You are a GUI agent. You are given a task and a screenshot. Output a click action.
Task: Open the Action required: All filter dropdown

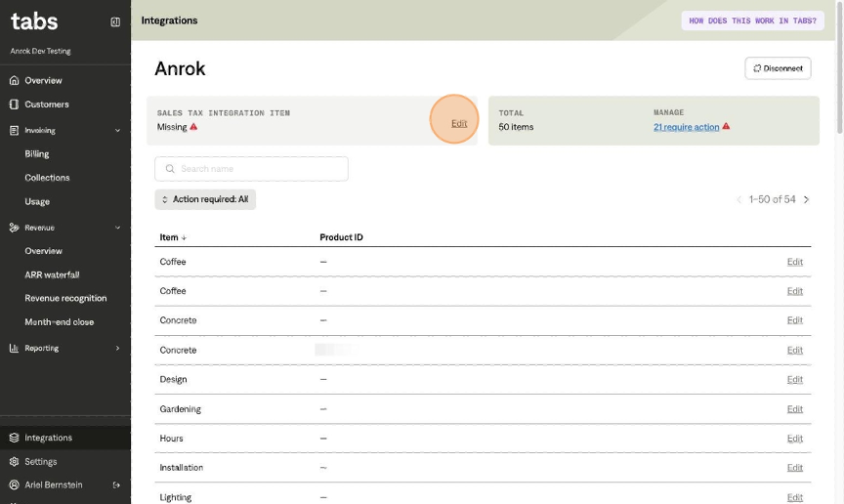[x=205, y=199]
